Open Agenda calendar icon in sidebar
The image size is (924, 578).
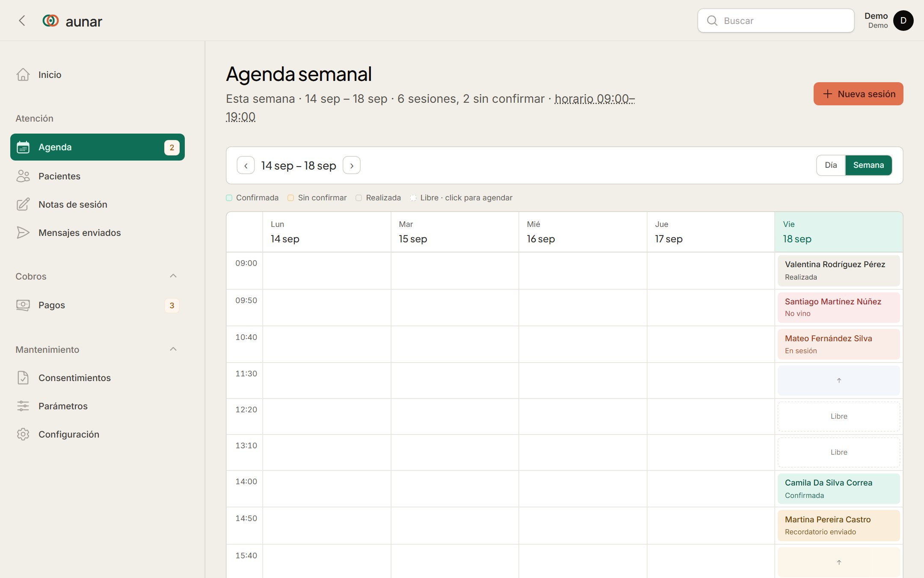click(23, 147)
